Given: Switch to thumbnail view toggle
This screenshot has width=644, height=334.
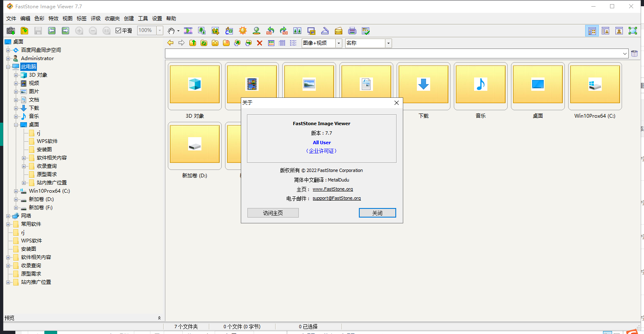Looking at the screenshot, I should [592, 30].
